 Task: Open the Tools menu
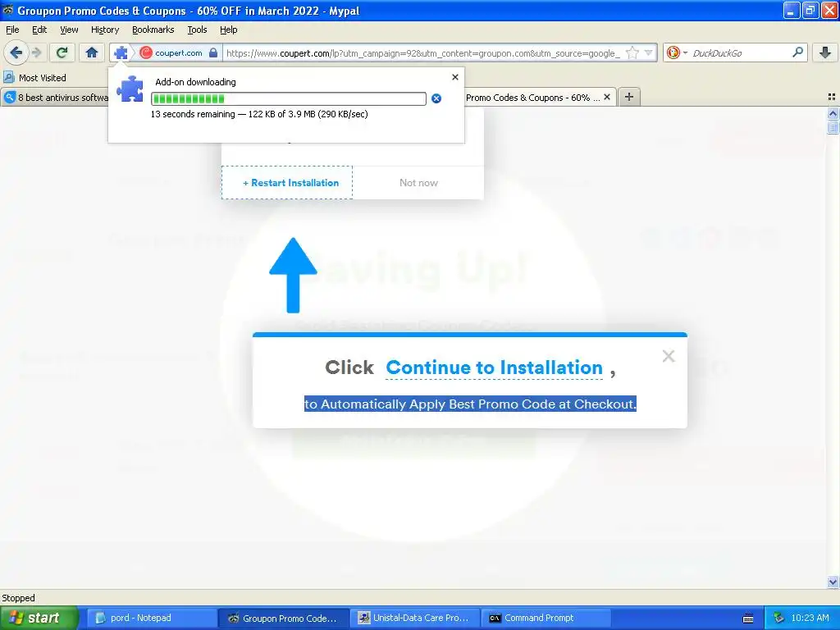(197, 30)
